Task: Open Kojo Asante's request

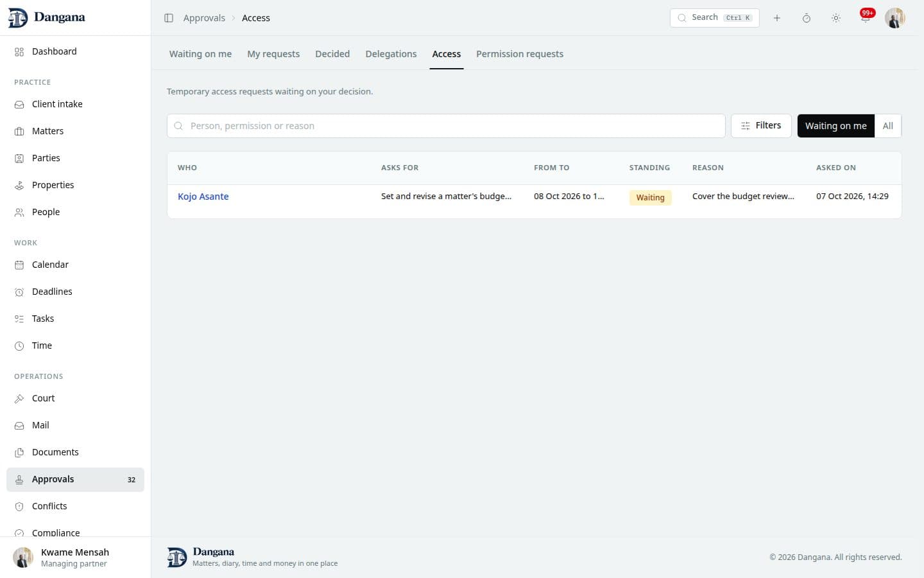Action: click(203, 197)
